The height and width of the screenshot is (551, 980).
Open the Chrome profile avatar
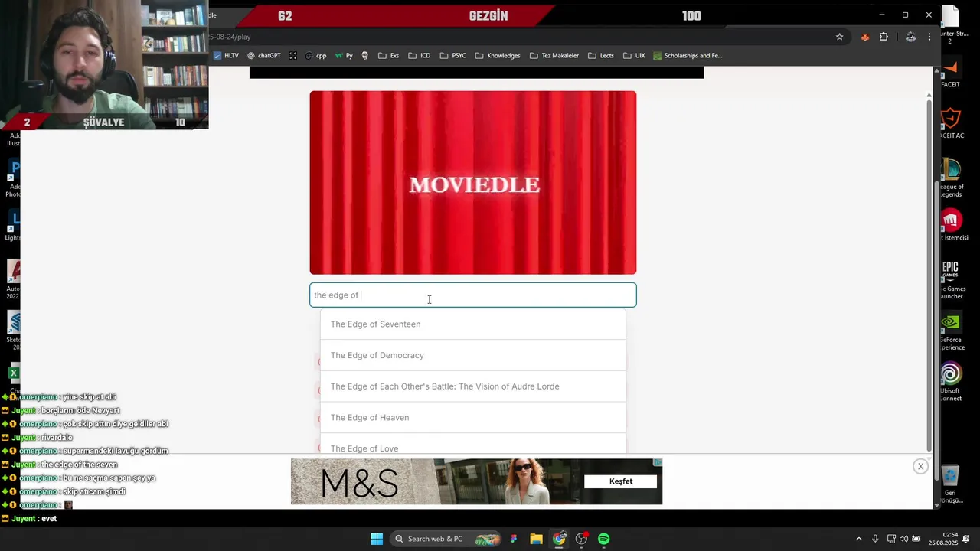click(x=910, y=37)
